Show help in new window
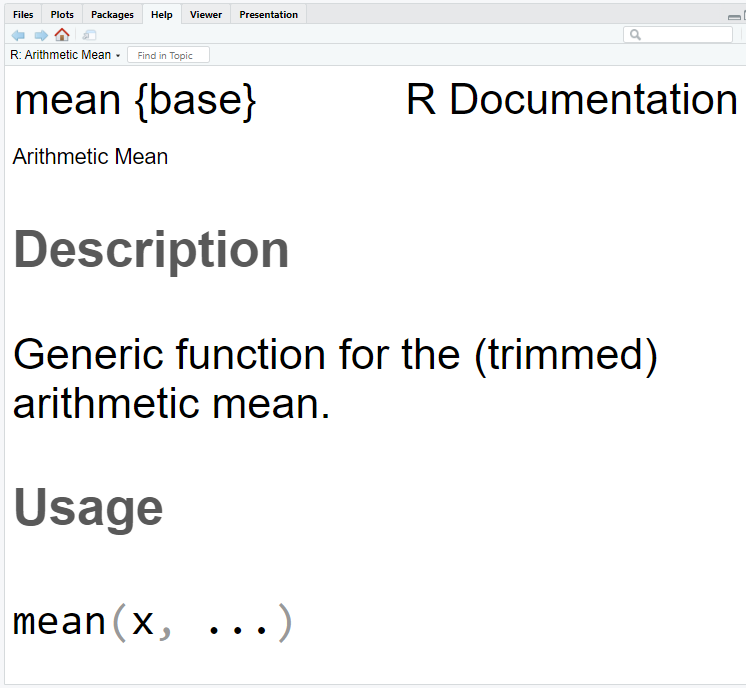The image size is (746, 688). pyautogui.click(x=89, y=35)
